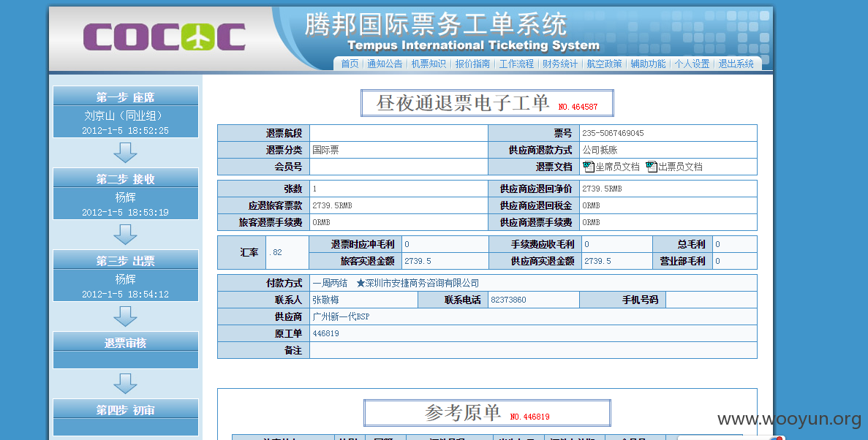Click the 供应商实退金额 value 2739.5
The width and height of the screenshot is (868, 440).
tap(598, 261)
